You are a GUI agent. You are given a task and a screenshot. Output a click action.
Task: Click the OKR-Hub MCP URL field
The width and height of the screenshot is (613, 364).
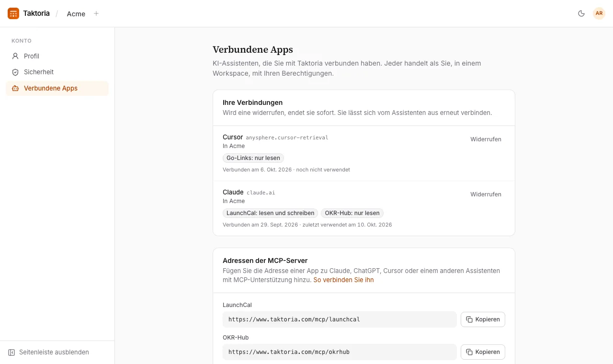(x=340, y=352)
